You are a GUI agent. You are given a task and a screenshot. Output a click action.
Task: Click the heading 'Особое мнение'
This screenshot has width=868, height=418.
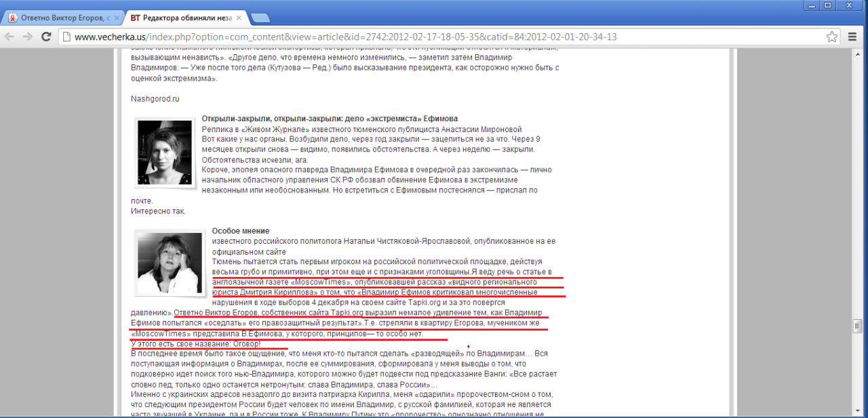tap(241, 231)
